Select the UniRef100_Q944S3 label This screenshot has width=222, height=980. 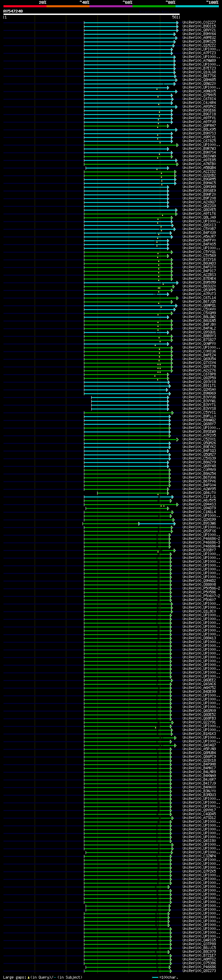tap(199, 504)
